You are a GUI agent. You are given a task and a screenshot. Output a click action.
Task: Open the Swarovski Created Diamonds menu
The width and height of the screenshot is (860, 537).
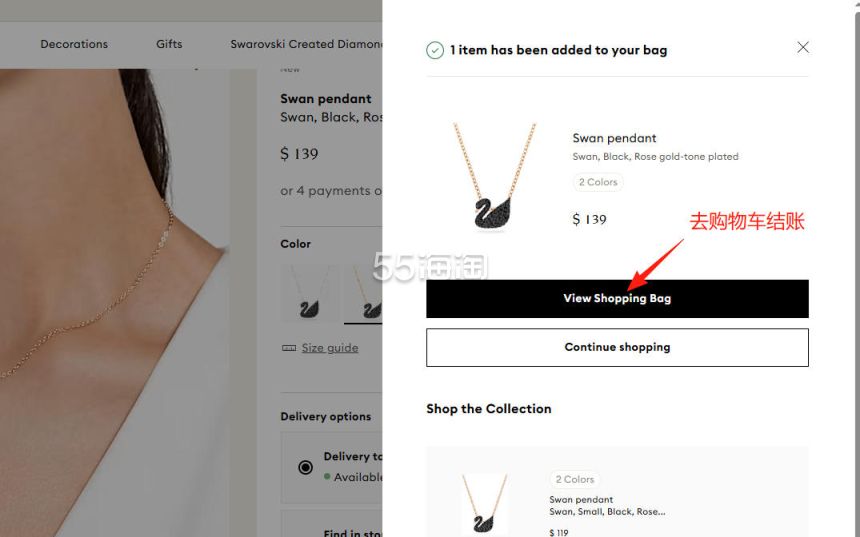[x=306, y=44]
